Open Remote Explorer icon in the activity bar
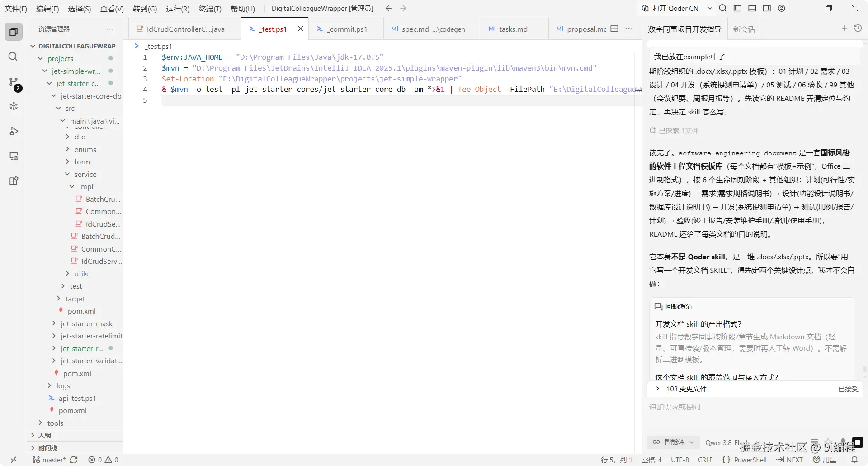Viewport: 868px width, 466px height. (x=14, y=156)
